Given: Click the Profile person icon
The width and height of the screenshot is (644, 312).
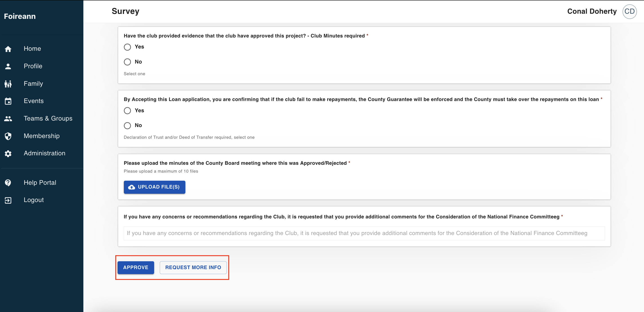Looking at the screenshot, I should click(x=8, y=66).
